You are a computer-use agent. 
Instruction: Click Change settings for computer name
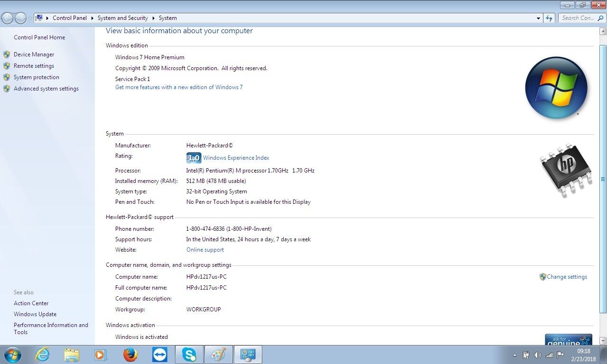coord(567,277)
